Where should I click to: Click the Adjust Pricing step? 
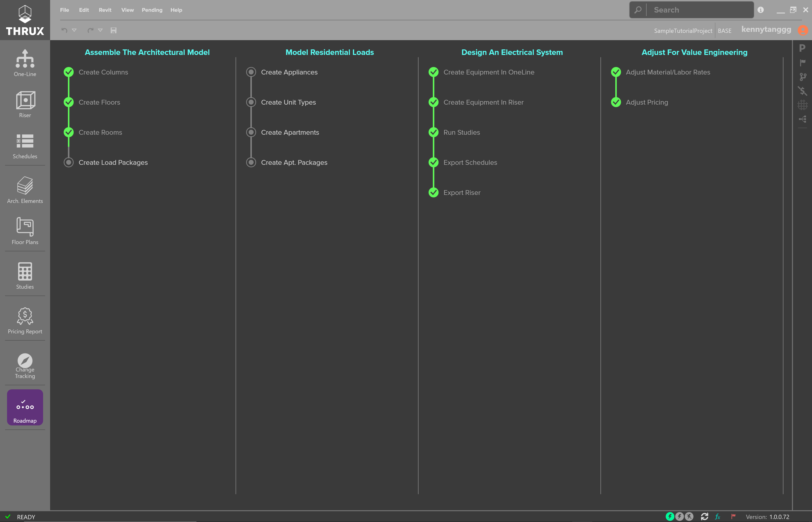(647, 102)
